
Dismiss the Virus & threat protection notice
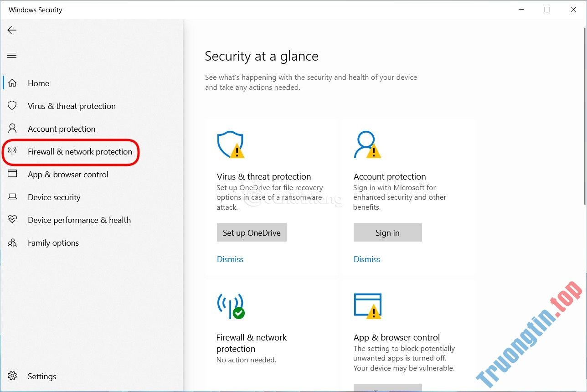click(x=230, y=259)
